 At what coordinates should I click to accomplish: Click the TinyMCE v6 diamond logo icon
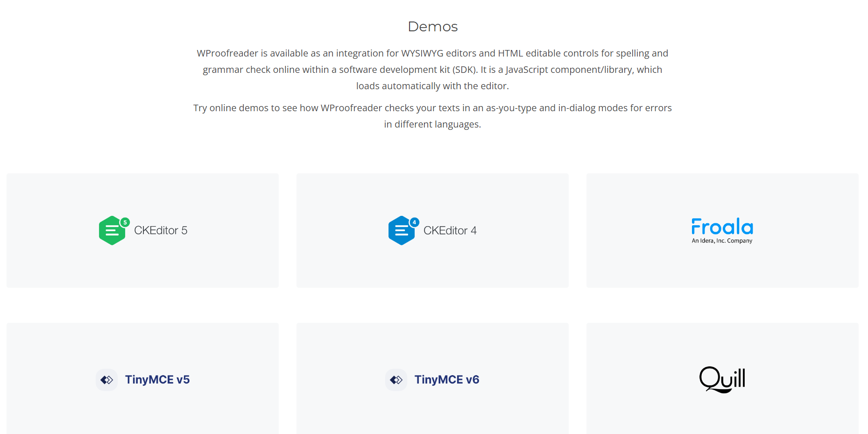click(396, 380)
